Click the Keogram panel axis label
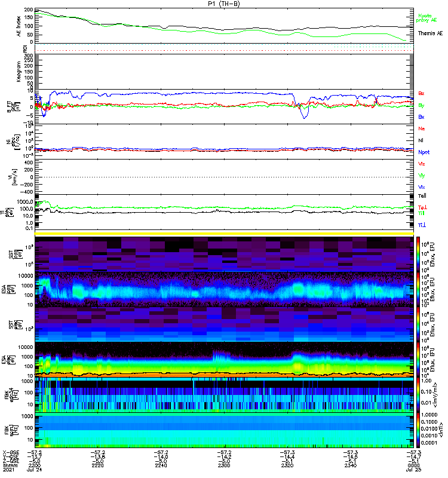 (19, 71)
